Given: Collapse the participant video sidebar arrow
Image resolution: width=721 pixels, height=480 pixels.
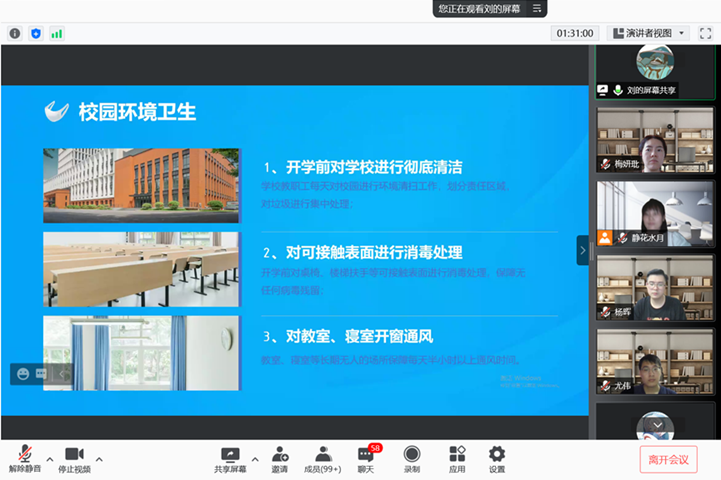Looking at the screenshot, I should click(x=583, y=250).
